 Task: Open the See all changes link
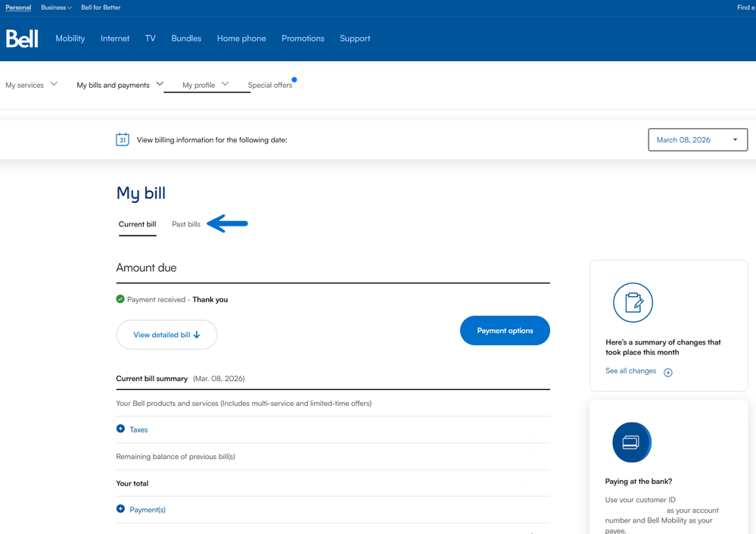pyautogui.click(x=630, y=371)
